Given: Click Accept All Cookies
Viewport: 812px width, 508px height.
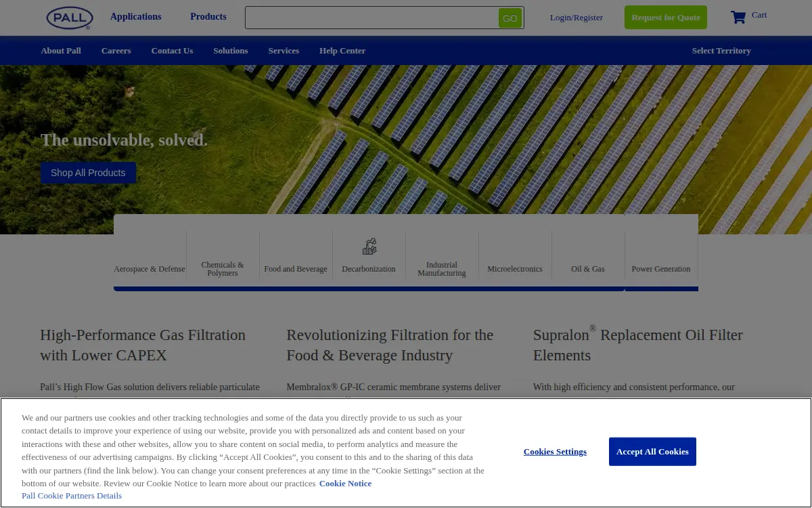Looking at the screenshot, I should pyautogui.click(x=652, y=452).
